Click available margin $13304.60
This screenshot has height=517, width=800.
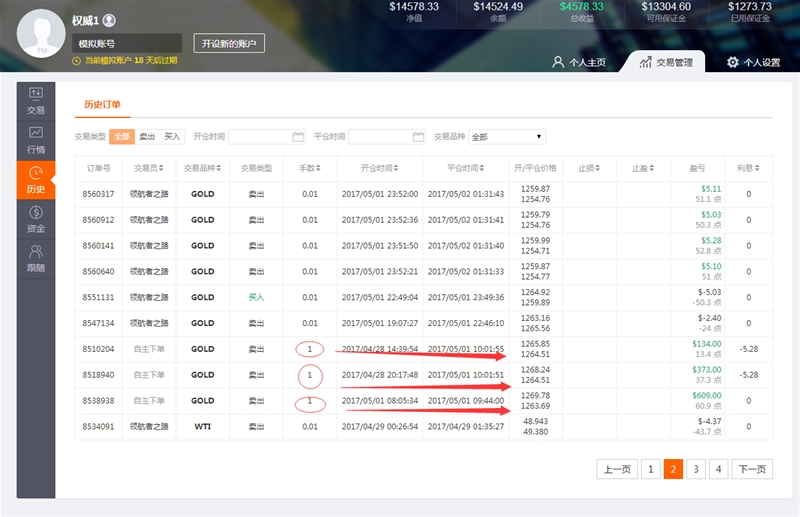coord(666,7)
